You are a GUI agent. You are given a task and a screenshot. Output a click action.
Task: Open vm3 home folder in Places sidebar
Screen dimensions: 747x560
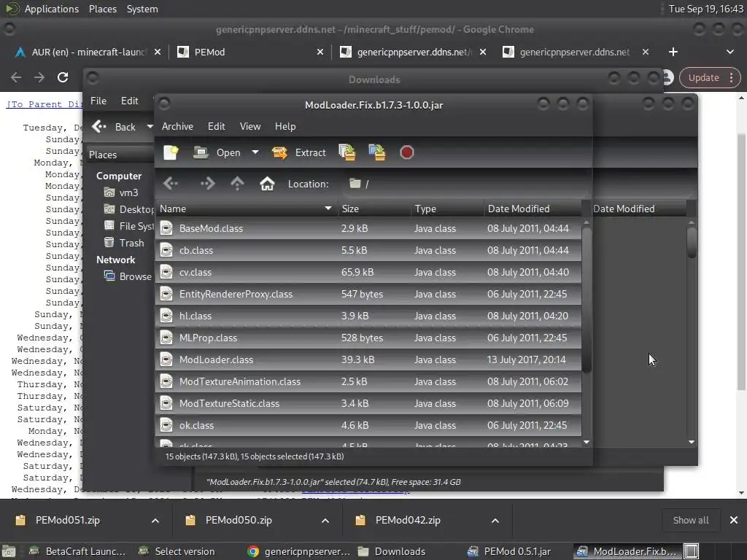click(x=122, y=192)
